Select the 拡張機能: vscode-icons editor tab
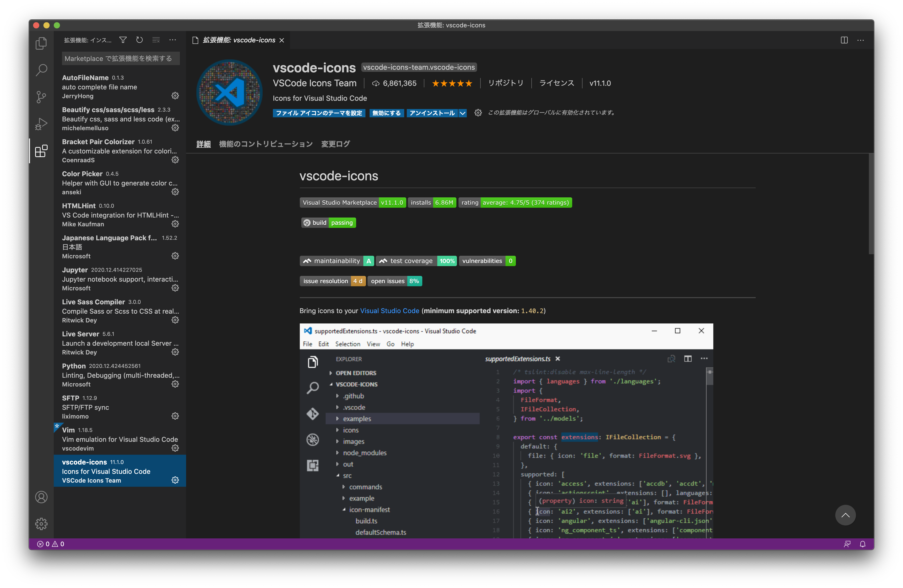 coord(238,40)
